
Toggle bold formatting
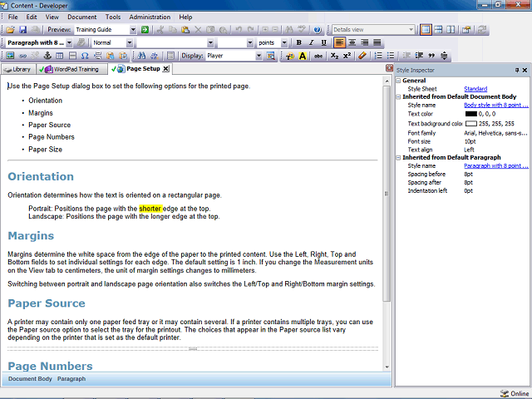[298, 42]
